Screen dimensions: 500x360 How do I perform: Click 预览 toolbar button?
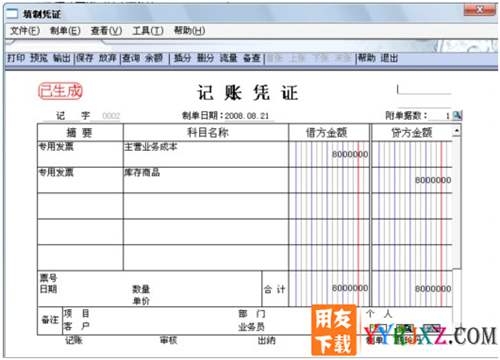39,58
